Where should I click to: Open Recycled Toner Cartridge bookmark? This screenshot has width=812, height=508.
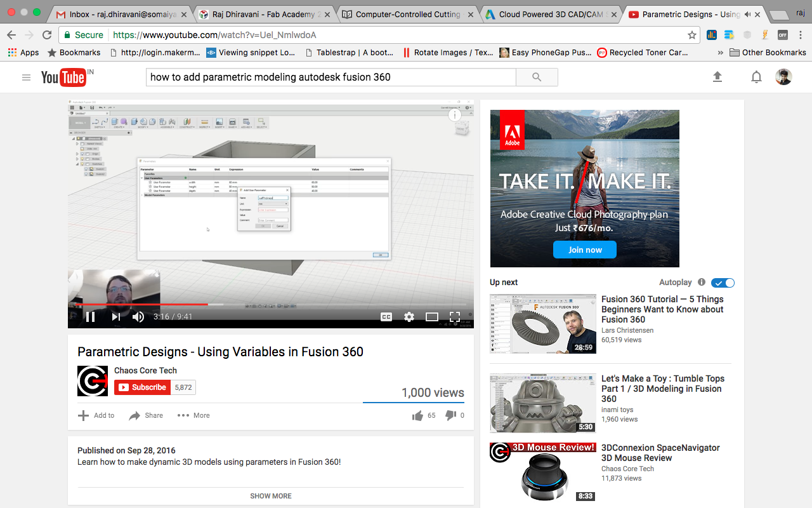point(643,53)
